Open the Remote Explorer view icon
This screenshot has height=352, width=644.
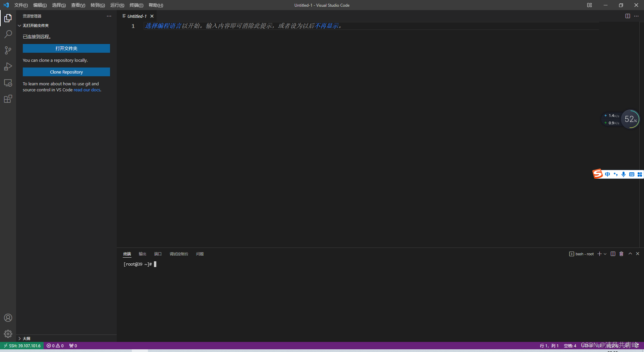8,83
